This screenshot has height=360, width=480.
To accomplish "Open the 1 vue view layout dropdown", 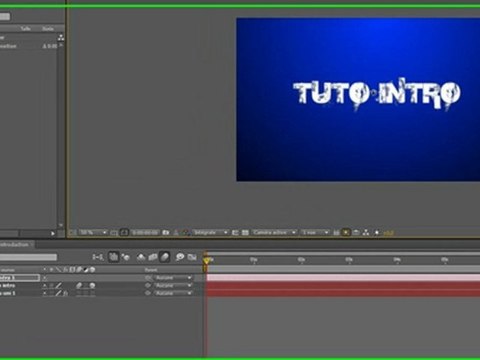I will [x=315, y=232].
